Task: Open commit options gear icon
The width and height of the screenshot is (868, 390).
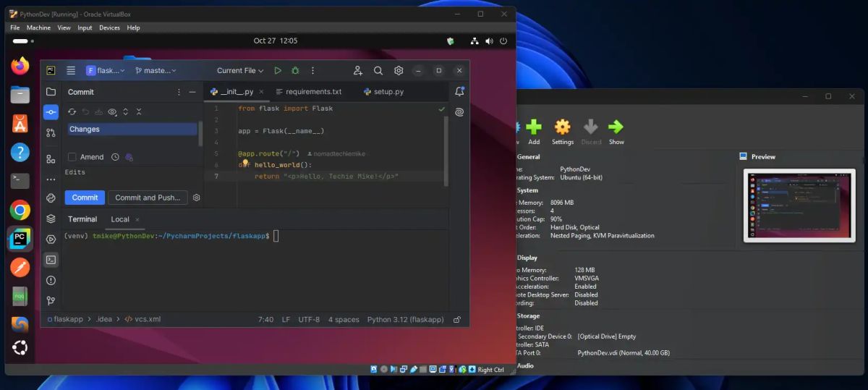Action: (196, 198)
